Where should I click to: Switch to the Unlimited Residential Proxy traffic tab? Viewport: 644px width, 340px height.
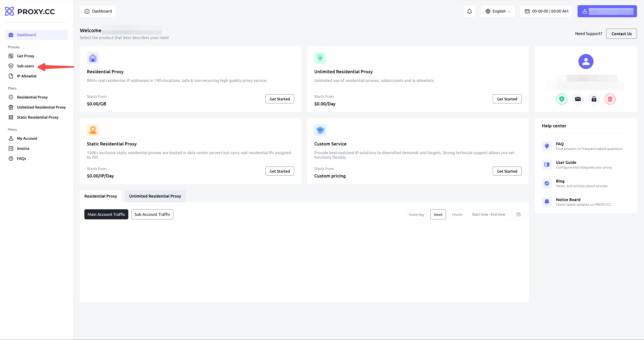155,196
